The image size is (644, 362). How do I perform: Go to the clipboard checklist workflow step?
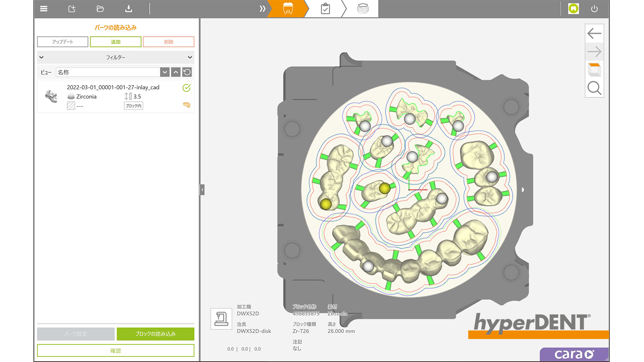pos(325,9)
